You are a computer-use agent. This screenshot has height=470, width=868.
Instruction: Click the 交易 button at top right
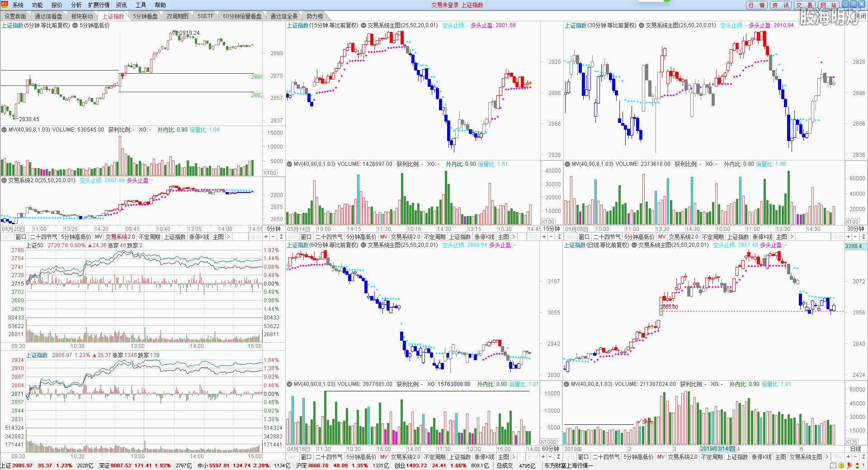coord(804,5)
